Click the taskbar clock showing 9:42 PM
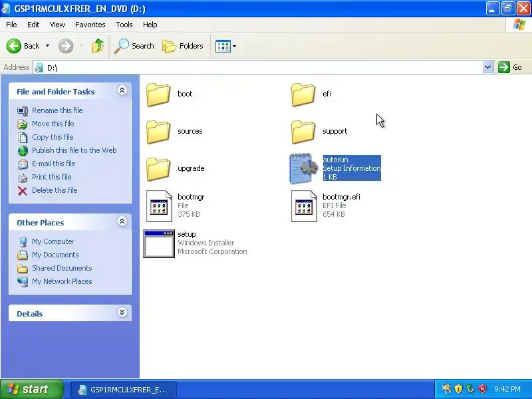The image size is (532, 399). tap(507, 389)
